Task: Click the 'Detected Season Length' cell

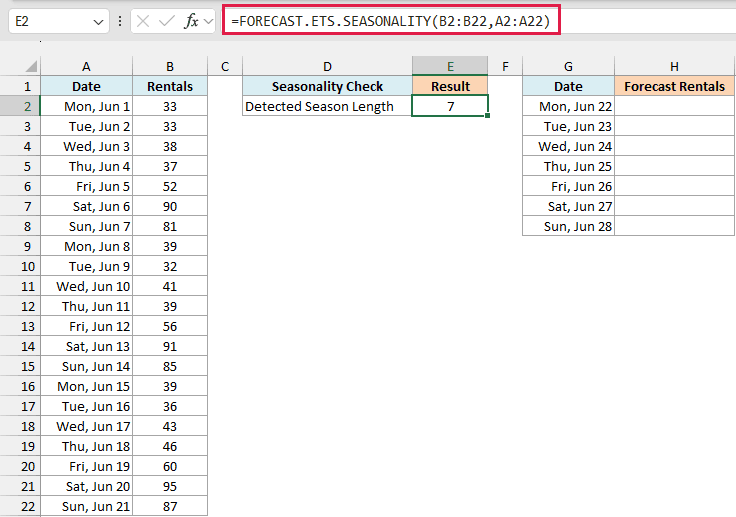Action: 327,107
